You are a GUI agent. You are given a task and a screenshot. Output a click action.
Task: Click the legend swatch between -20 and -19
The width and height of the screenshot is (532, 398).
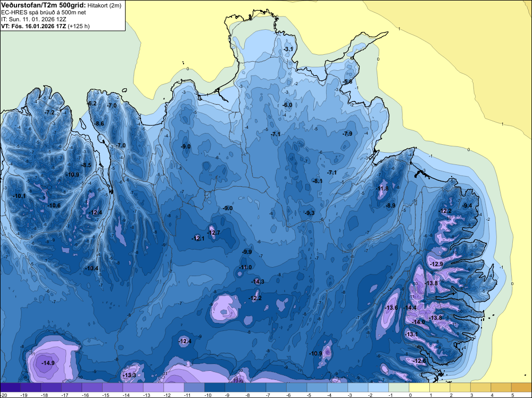coord(10,387)
